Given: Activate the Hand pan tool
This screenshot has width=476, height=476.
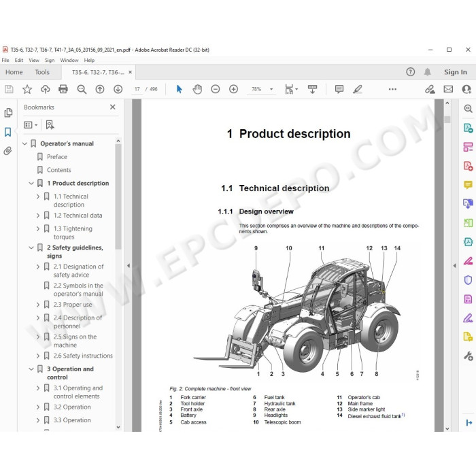Looking at the screenshot, I should pyautogui.click(x=197, y=89).
